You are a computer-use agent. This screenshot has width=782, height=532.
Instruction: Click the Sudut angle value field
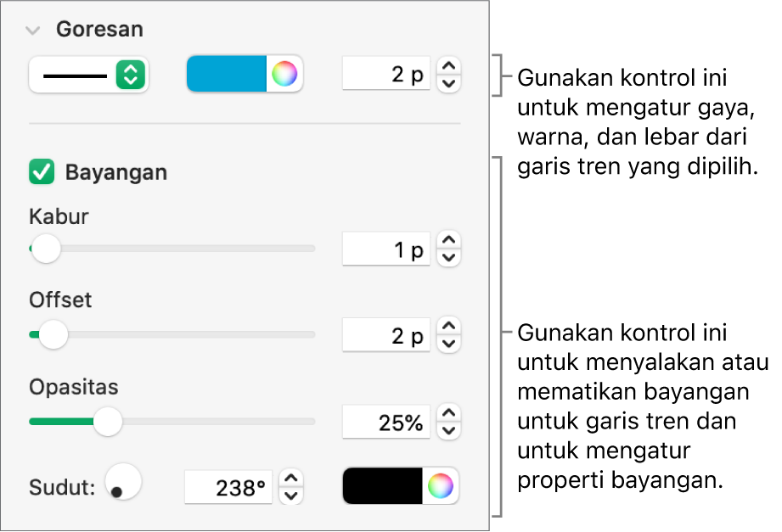tap(228, 488)
